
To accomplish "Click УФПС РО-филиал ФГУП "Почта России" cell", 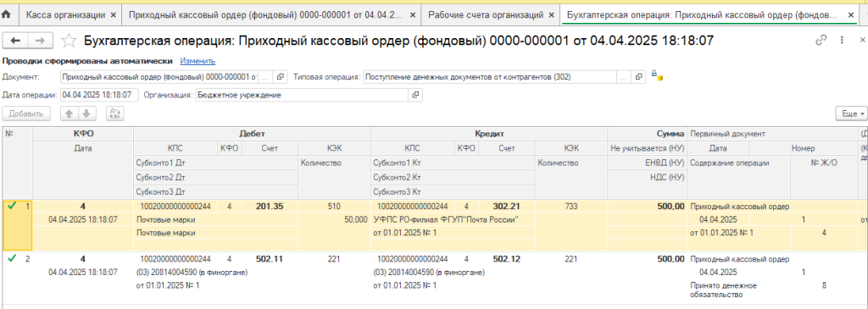I will (x=453, y=219).
